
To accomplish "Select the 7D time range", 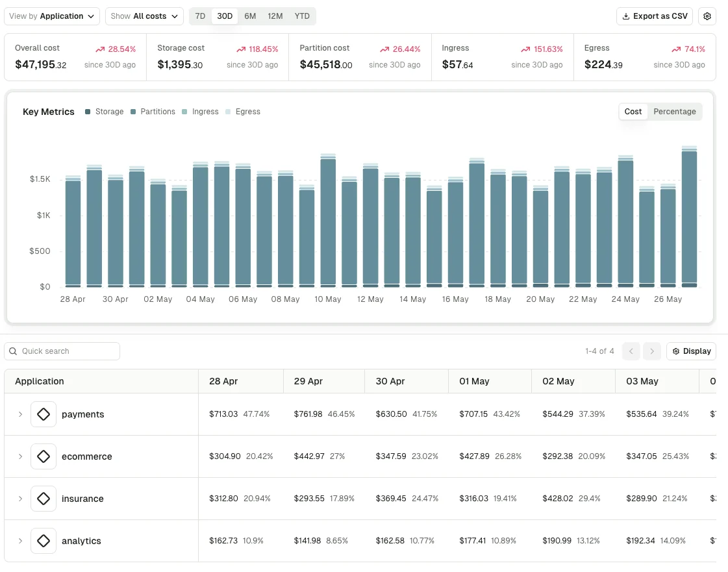I will click(x=200, y=16).
